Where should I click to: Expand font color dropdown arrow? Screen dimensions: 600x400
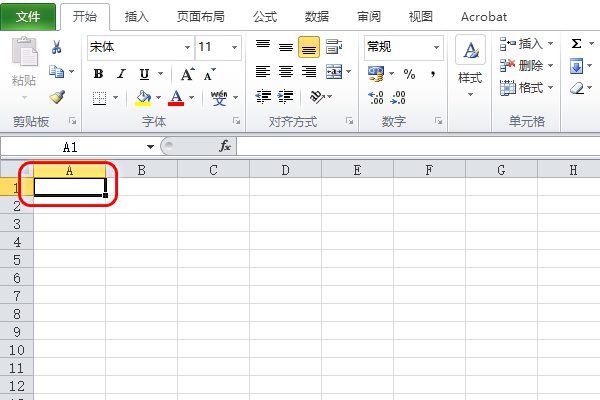(x=191, y=98)
